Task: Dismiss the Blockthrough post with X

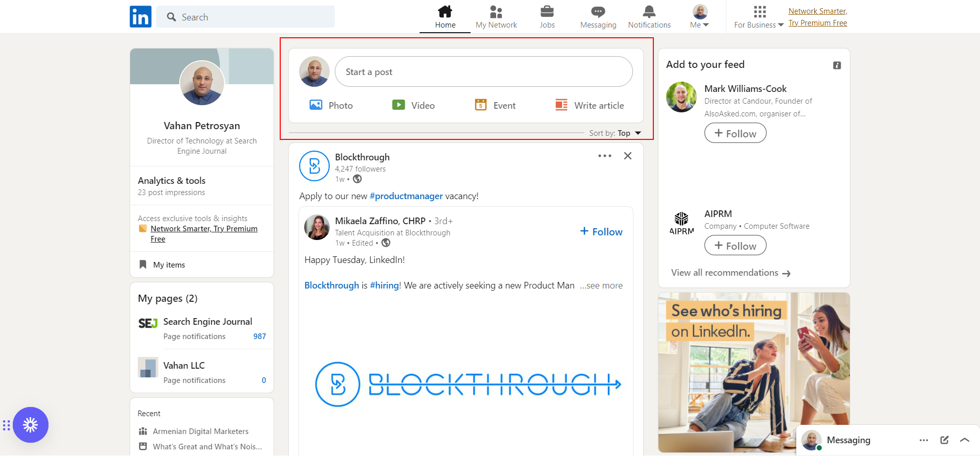Action: [x=628, y=156]
